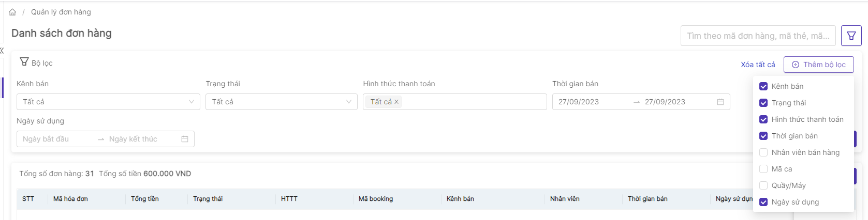
Task: Sort by Tổng tiền column header
Action: point(145,199)
